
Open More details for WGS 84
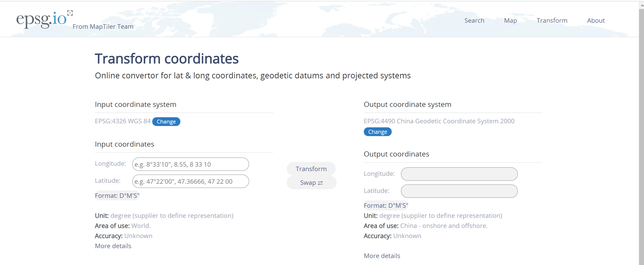tap(113, 246)
